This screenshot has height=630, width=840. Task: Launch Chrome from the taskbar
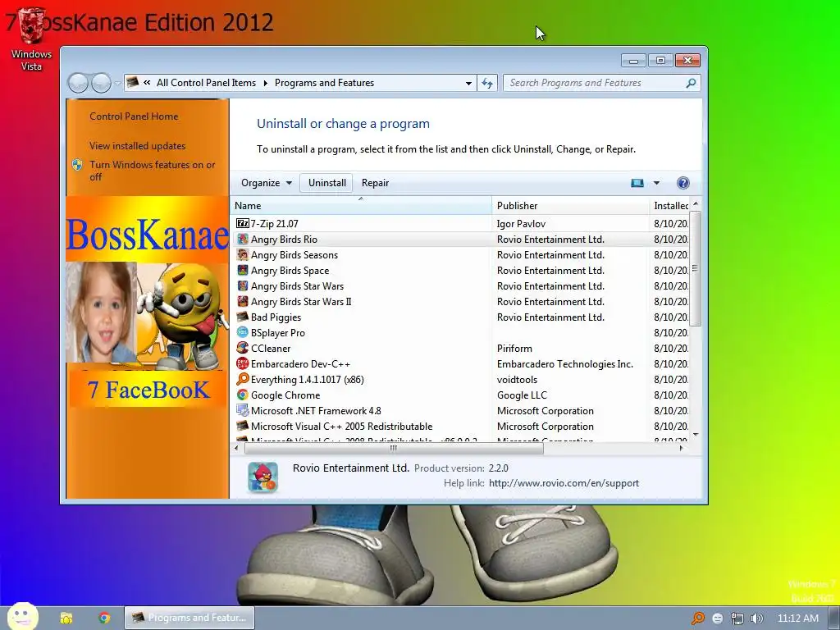[104, 618]
